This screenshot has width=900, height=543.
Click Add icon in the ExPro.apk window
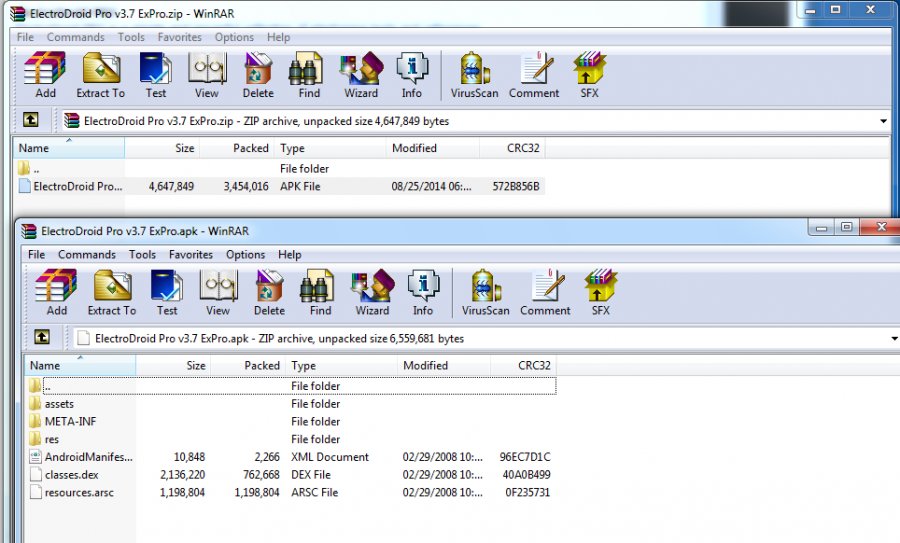pos(56,293)
